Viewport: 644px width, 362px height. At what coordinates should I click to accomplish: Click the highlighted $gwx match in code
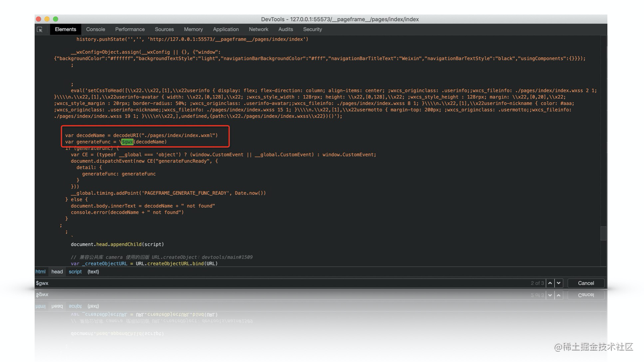click(127, 142)
